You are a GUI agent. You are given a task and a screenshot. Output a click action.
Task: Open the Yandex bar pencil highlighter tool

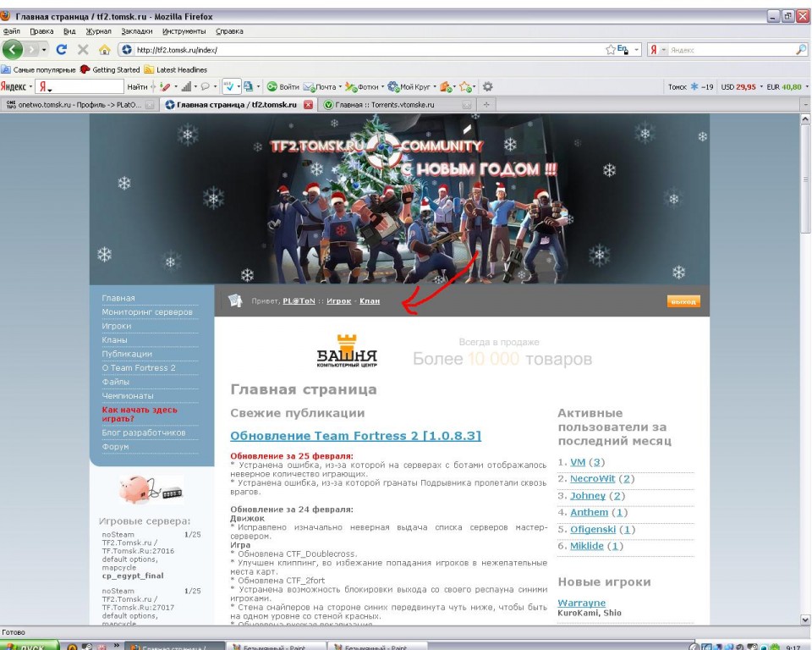(x=165, y=86)
